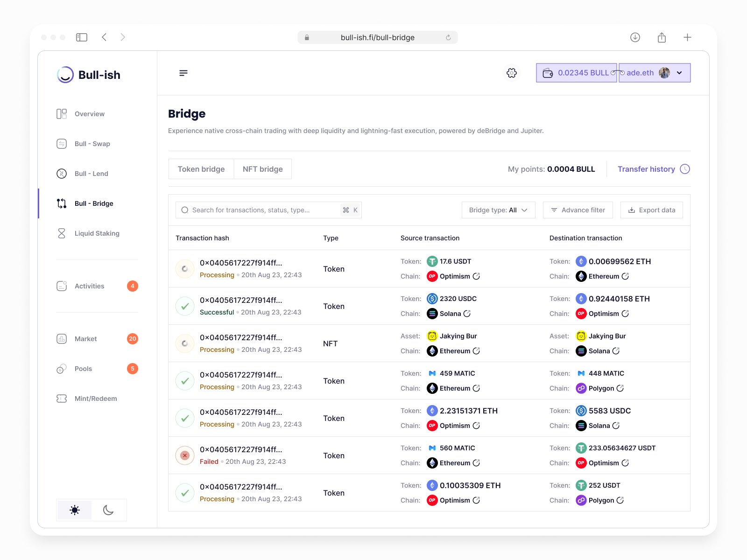Click the Export data button
This screenshot has width=747, height=560.
pos(651,210)
